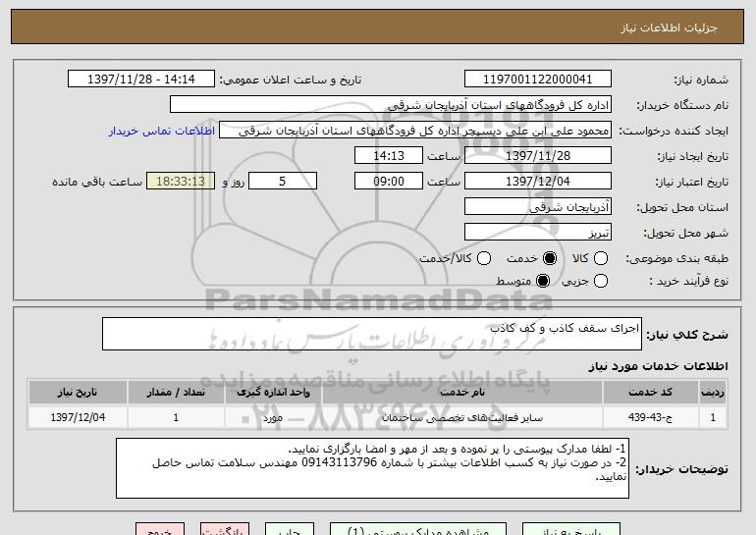Screen dimensions: 756x535
Task: Click table date cell 1397/12/04
Action: (78, 417)
